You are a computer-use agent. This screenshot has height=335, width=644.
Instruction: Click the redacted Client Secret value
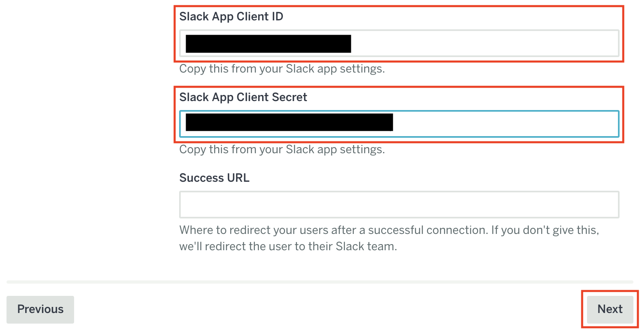pyautogui.click(x=289, y=122)
